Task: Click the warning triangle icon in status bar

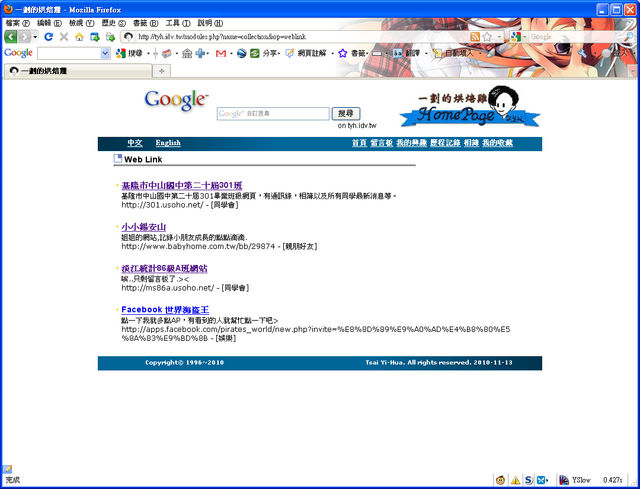Action: [x=515, y=480]
